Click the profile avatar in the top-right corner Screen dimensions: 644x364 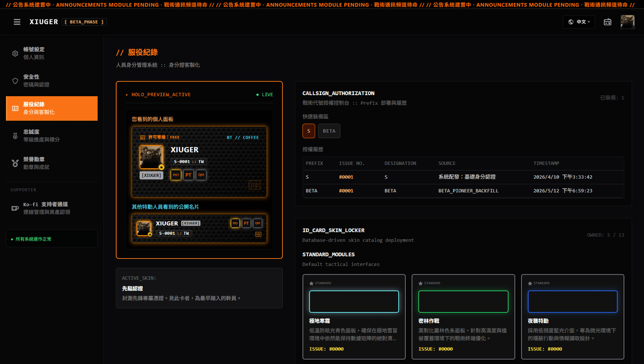click(x=627, y=22)
